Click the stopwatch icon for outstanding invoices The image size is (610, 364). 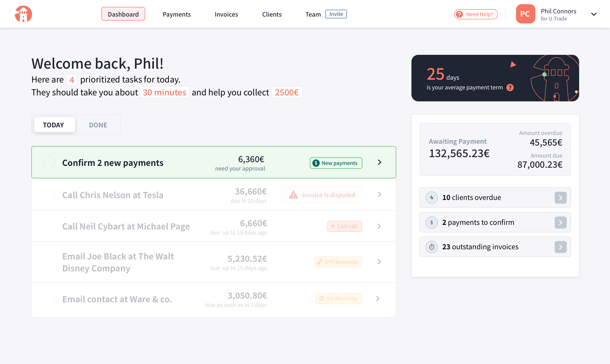coord(431,247)
